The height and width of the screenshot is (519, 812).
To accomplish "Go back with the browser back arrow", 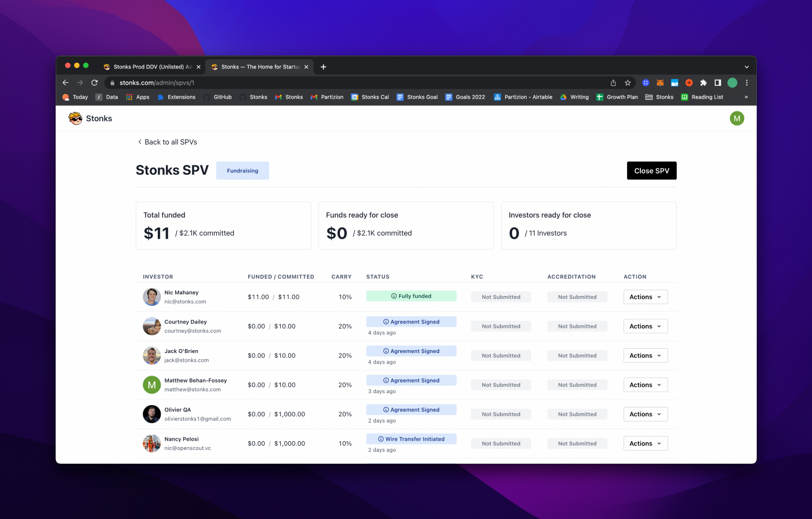I will [x=66, y=83].
